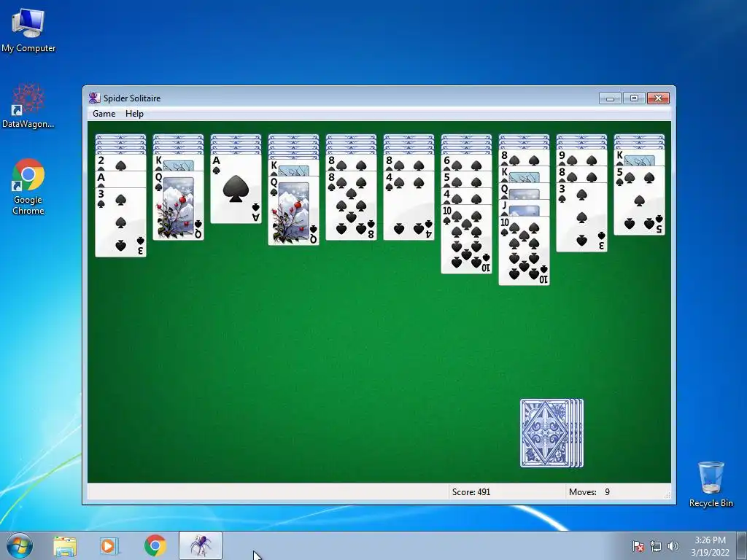Click the King between the 8 and Queen
Screen dimensions: 747x560
coord(524,174)
